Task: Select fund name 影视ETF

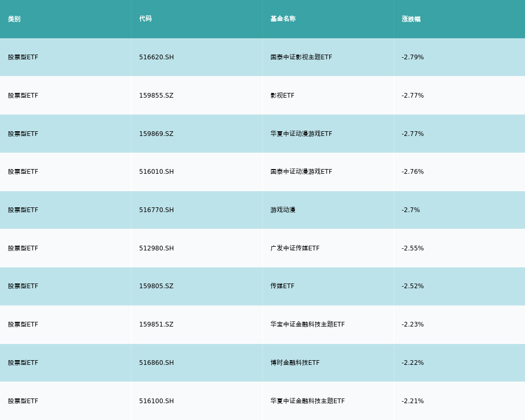Action: click(282, 96)
